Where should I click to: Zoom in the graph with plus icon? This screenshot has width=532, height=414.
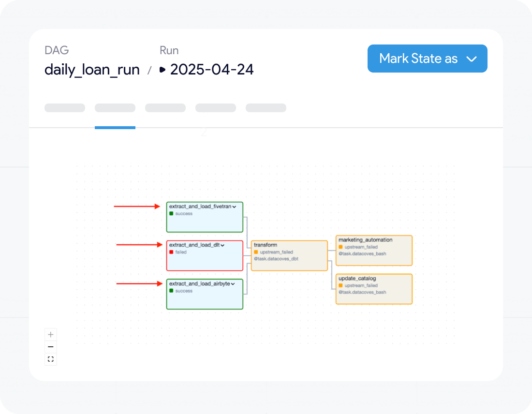point(51,335)
